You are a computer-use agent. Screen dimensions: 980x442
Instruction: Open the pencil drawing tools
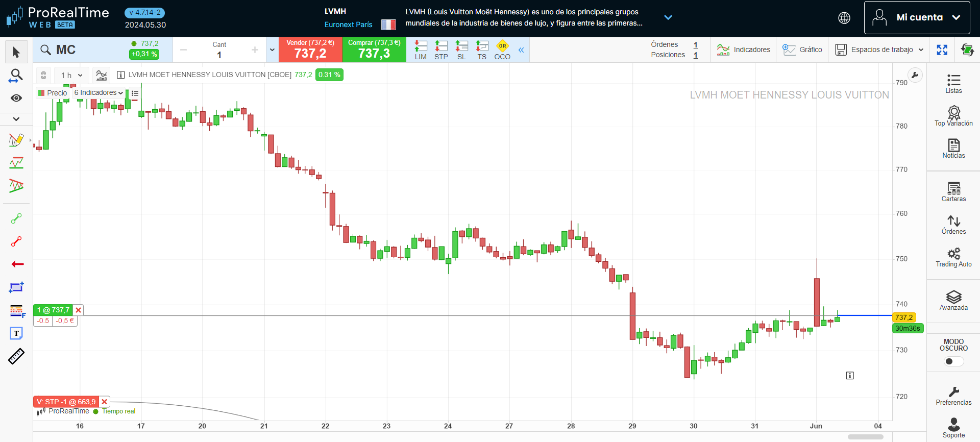[x=16, y=140]
